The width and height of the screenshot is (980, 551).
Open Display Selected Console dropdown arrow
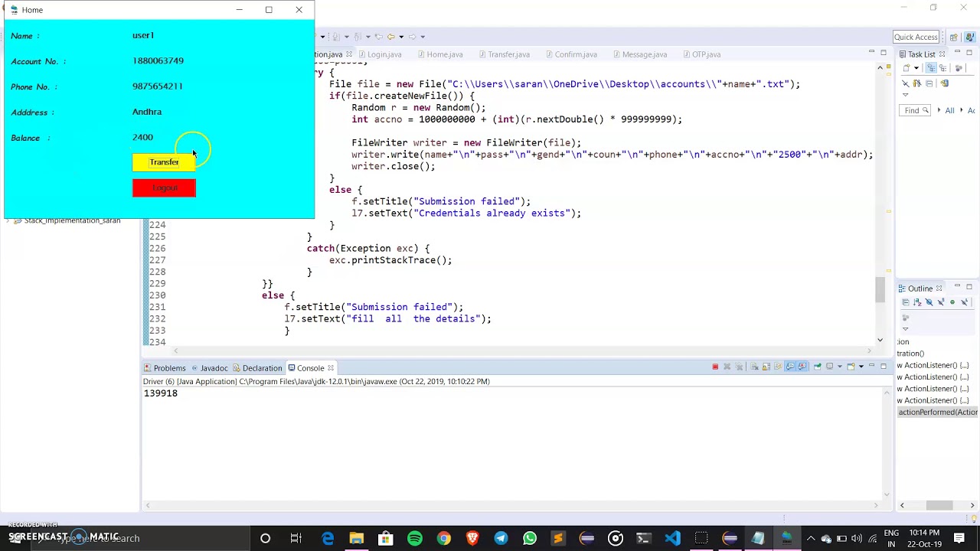pyautogui.click(x=840, y=367)
